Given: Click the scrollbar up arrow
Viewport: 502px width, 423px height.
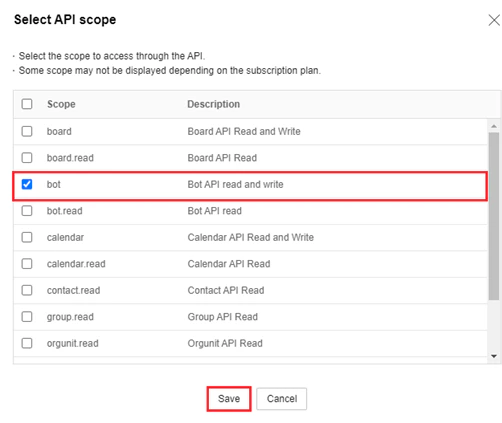Looking at the screenshot, I should [x=494, y=126].
